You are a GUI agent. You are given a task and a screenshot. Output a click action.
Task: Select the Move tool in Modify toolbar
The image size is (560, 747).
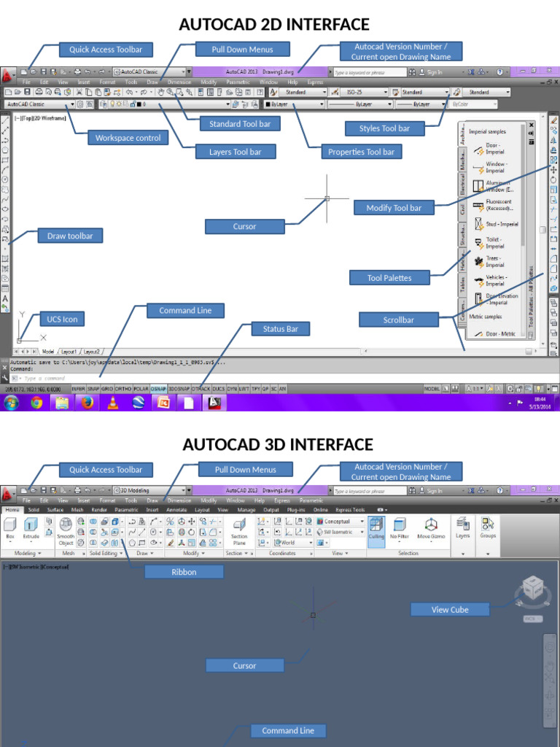click(553, 170)
